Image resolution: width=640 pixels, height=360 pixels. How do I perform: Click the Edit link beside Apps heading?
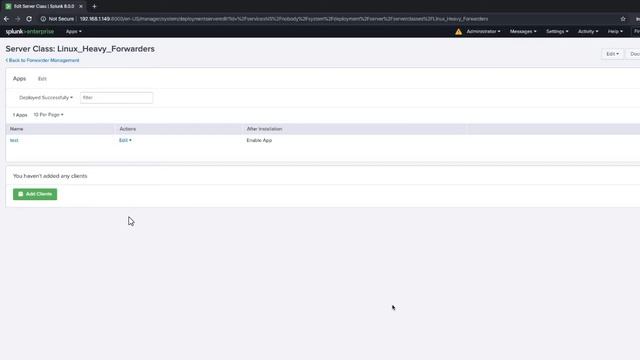click(x=42, y=79)
